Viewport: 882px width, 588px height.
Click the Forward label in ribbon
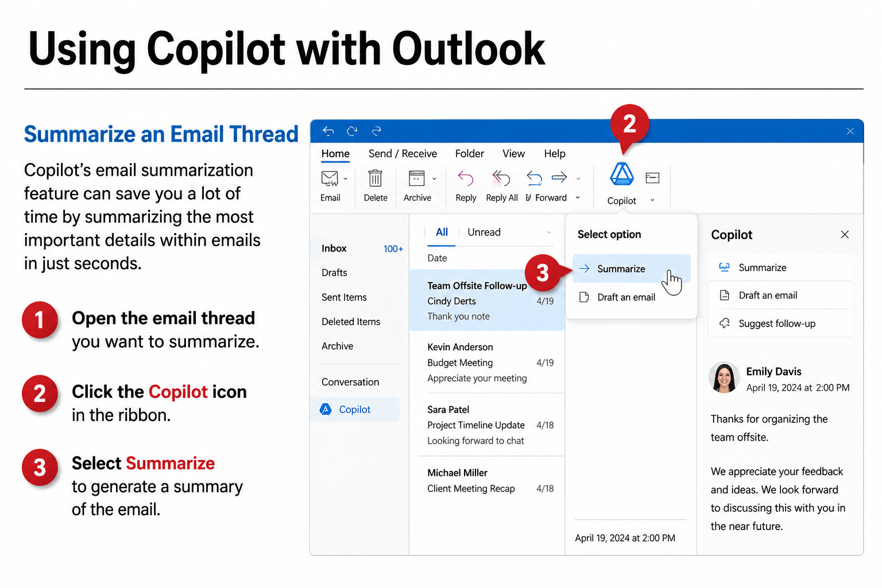pos(551,198)
